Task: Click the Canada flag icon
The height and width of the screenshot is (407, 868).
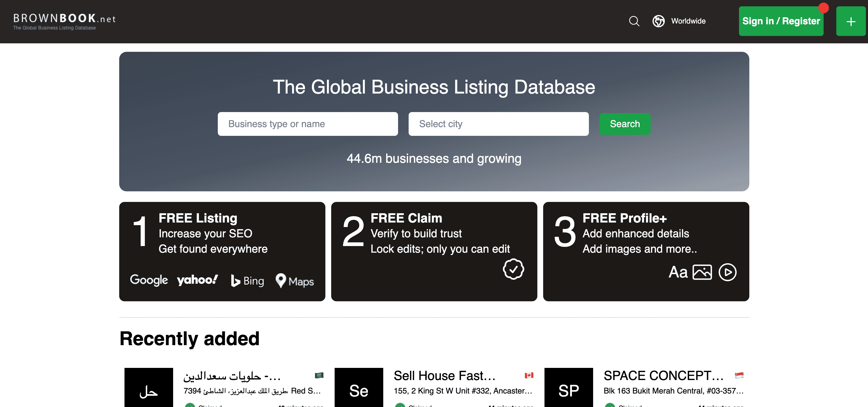Action: pos(529,375)
